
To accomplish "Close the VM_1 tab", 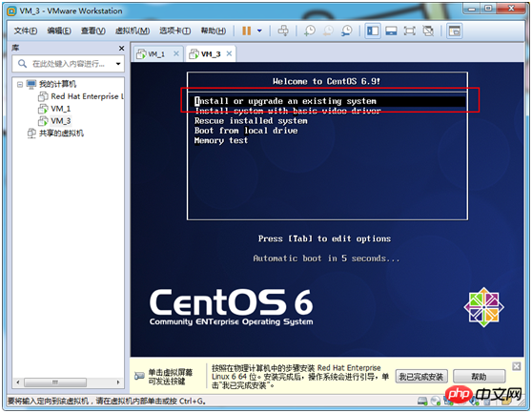I will [x=176, y=53].
